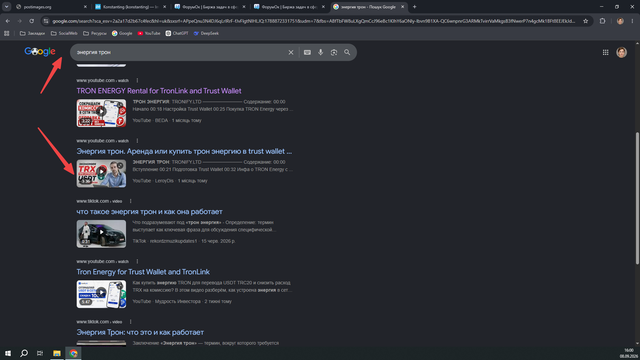Expand the Закладки bookmarks folder
Viewport: 640px width, 360px height.
tap(32, 33)
